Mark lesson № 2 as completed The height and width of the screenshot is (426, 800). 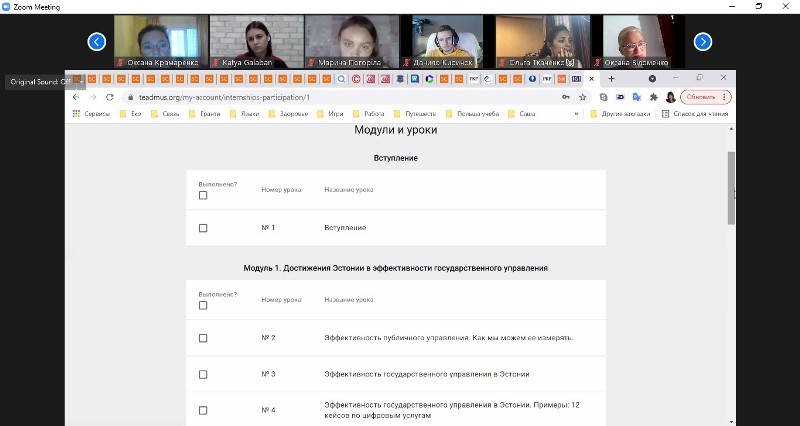pos(203,338)
